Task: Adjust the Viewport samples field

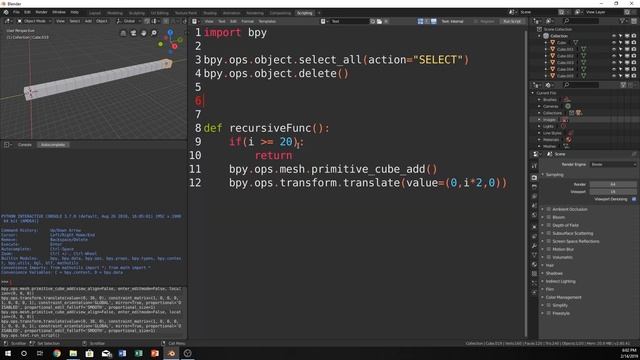Action: coord(613,192)
